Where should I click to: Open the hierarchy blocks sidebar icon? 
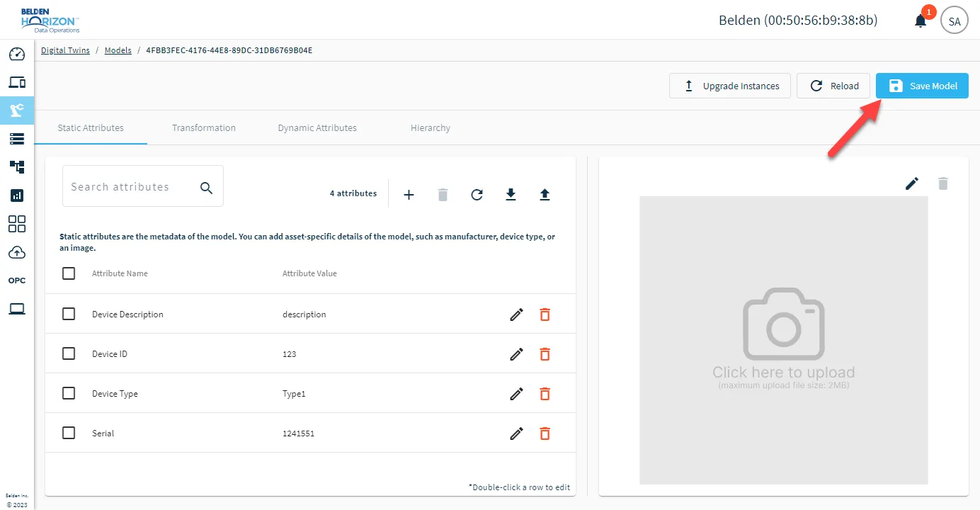coord(17,167)
